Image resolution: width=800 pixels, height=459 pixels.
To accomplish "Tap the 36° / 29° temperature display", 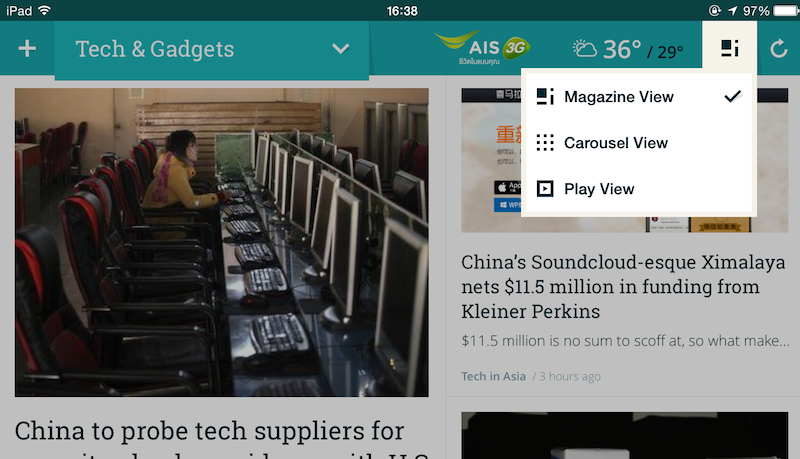I will coord(643,50).
